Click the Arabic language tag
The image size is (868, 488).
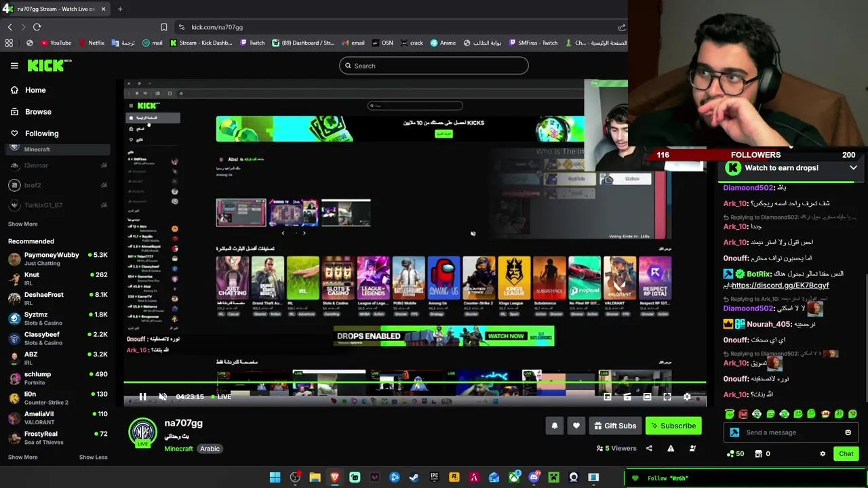coord(210,449)
